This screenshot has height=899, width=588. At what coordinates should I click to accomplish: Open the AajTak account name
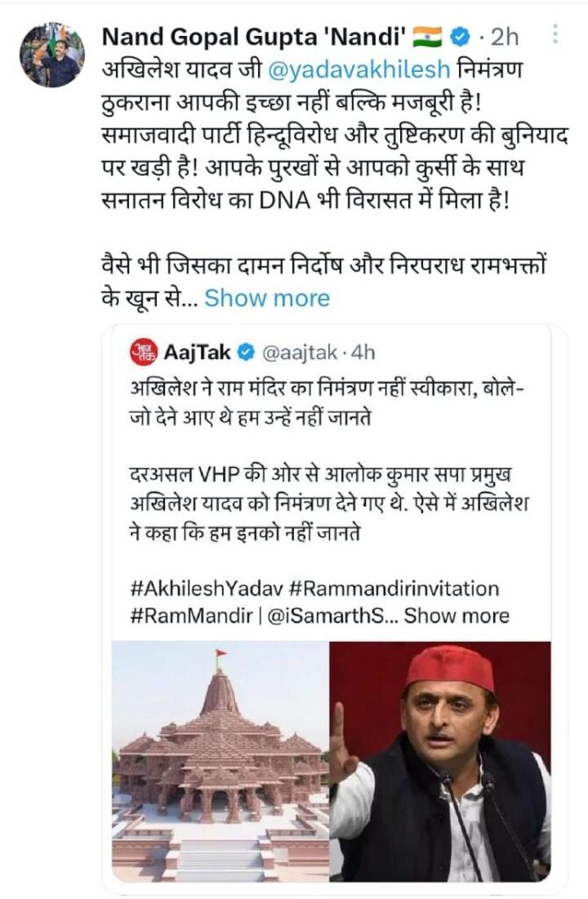197,353
